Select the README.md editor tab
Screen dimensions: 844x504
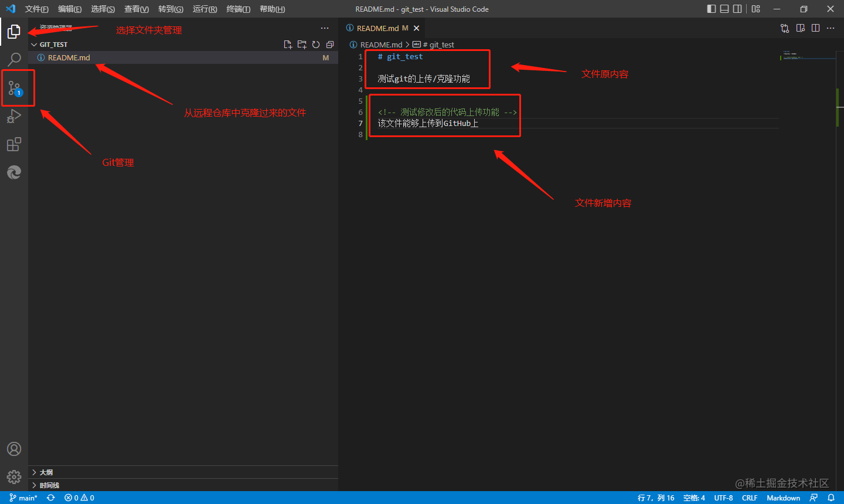[x=377, y=28]
